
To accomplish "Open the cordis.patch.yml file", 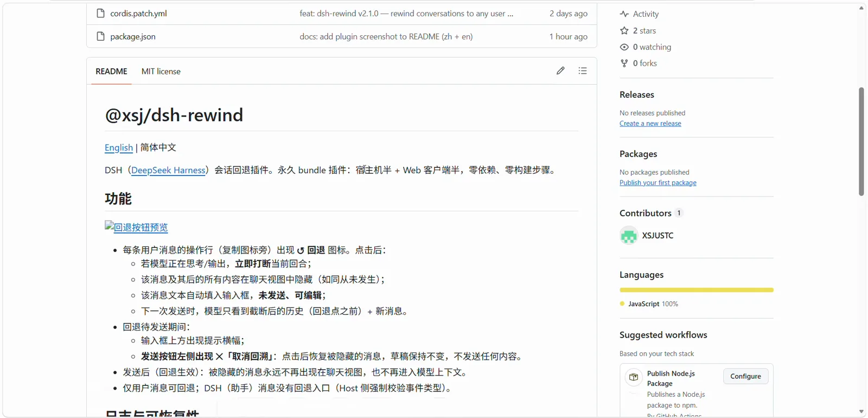I will (138, 14).
